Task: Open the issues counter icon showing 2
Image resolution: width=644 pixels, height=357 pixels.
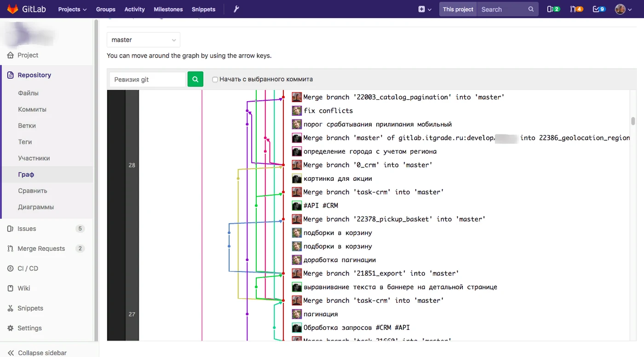Action: point(553,9)
